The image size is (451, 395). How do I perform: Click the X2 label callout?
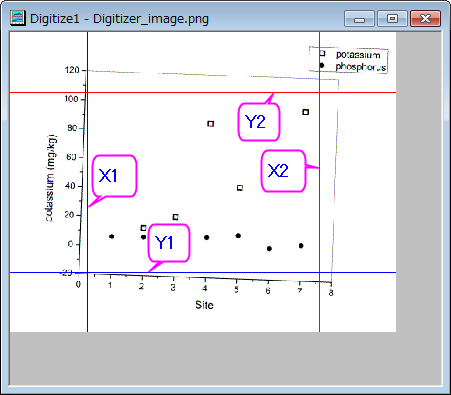coord(283,171)
